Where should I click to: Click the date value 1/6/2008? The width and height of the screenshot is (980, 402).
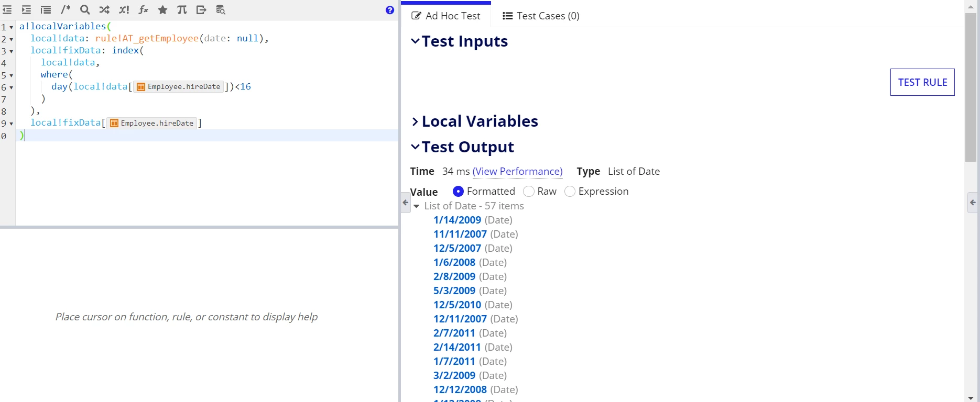click(454, 263)
